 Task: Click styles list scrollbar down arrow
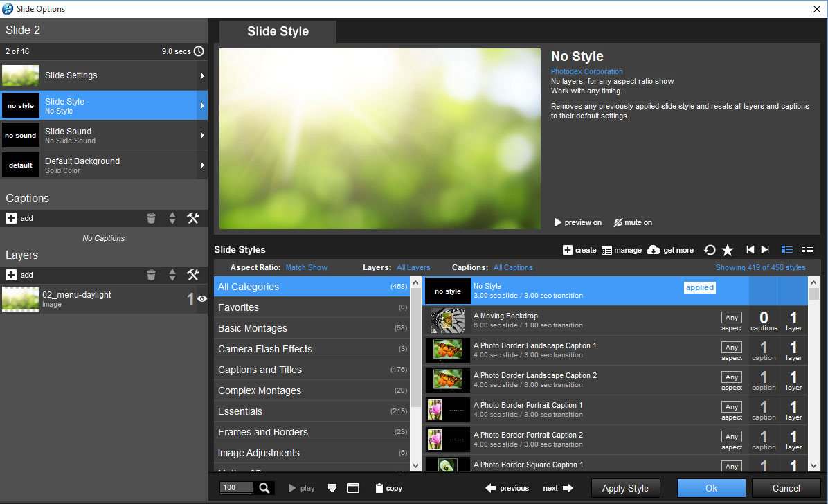tap(813, 465)
